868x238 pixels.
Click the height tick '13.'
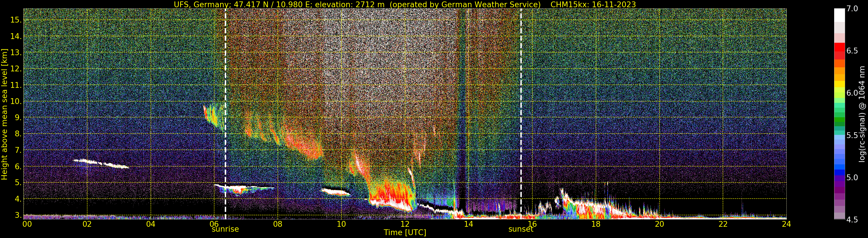16,53
